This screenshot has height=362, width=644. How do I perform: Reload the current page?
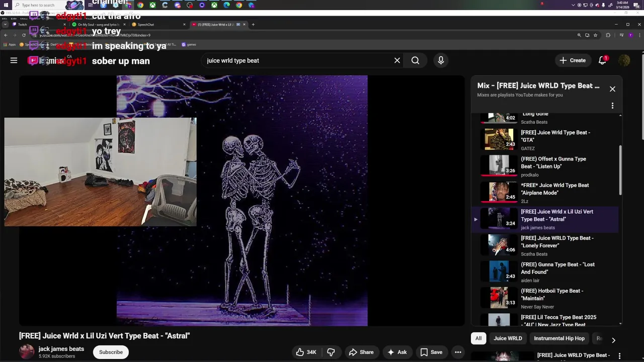24,35
